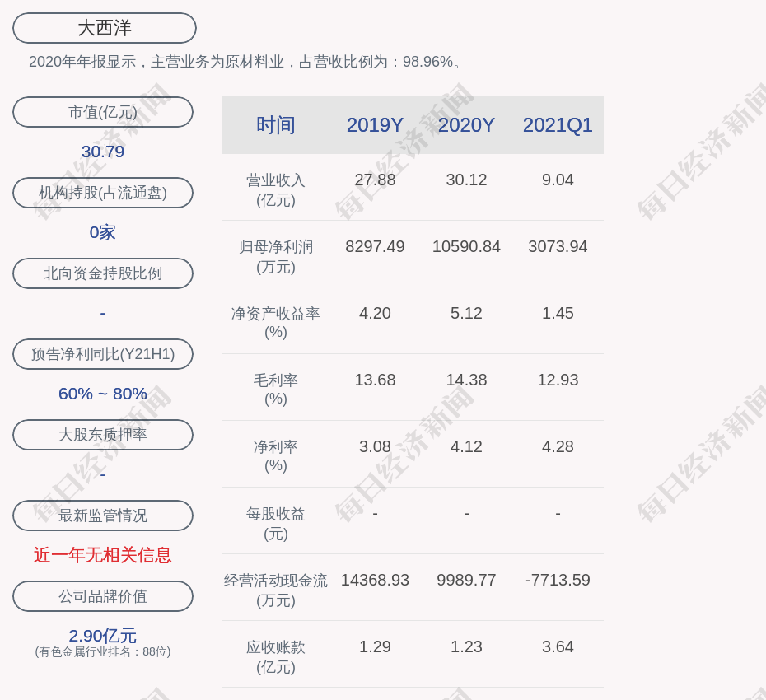Click the 预告净利同比(Y21H1) label pill

coord(103,353)
